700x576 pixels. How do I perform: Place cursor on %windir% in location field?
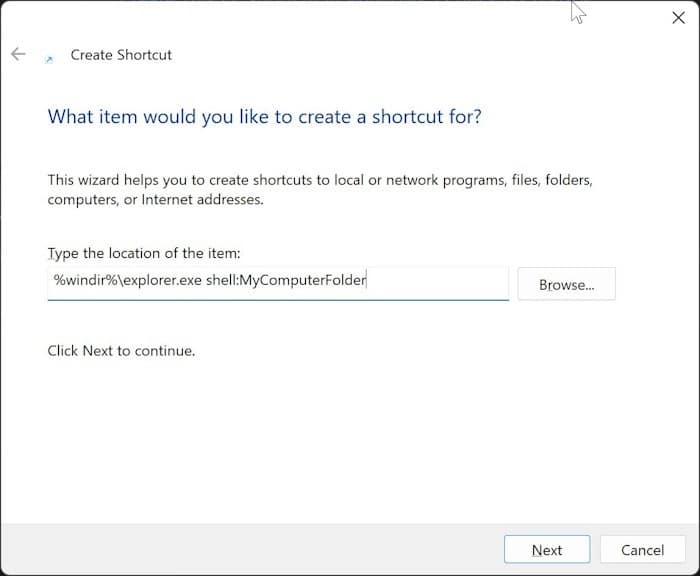point(79,281)
